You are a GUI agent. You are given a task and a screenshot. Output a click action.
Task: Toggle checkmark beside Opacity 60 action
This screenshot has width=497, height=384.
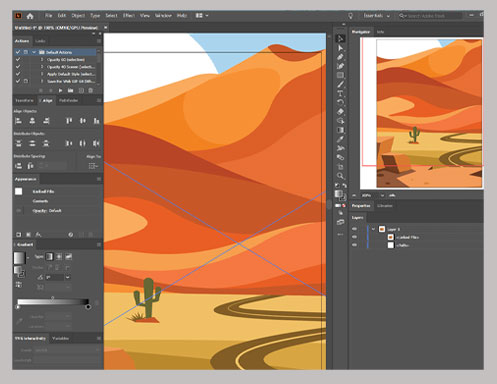(x=18, y=59)
